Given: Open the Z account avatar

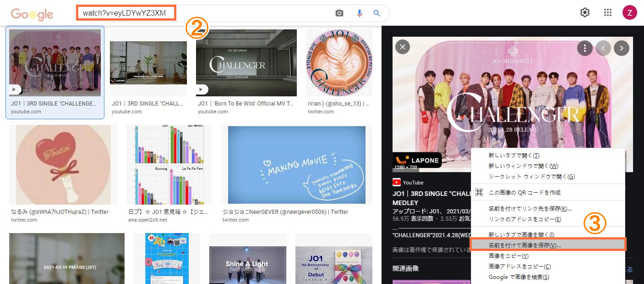Looking at the screenshot, I should click(630, 13).
